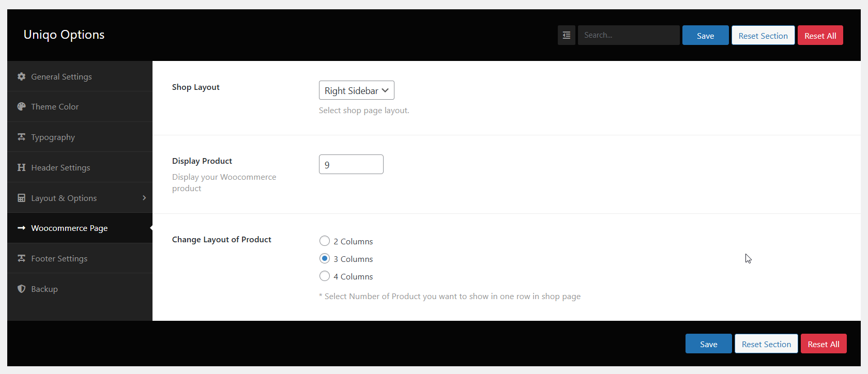Expand the Layout & Options submenu arrow

point(144,198)
